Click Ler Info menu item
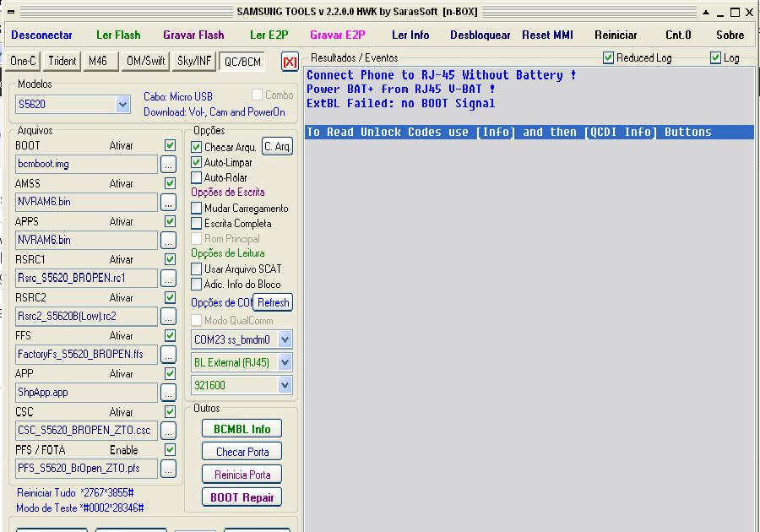 tap(410, 35)
